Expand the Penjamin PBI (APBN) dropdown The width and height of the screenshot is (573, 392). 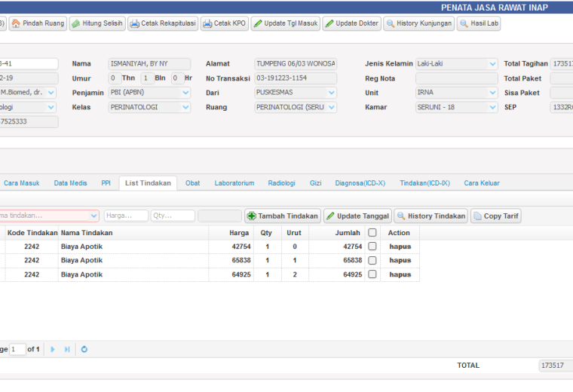pyautogui.click(x=185, y=93)
